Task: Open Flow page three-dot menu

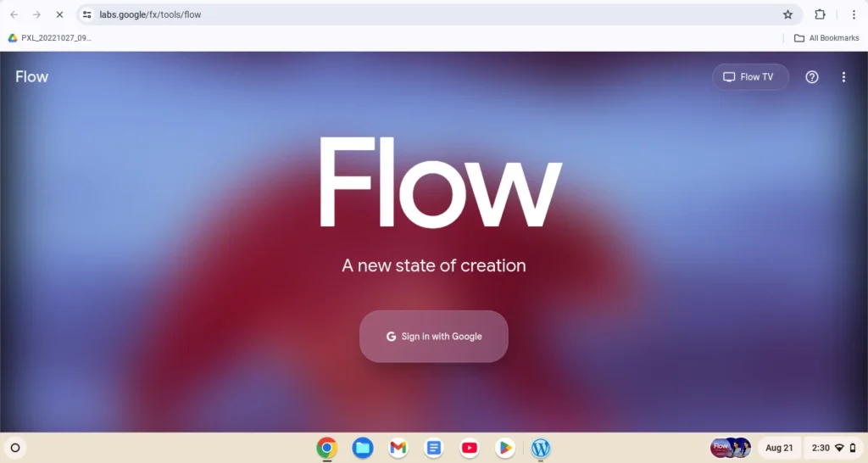Action: (843, 77)
